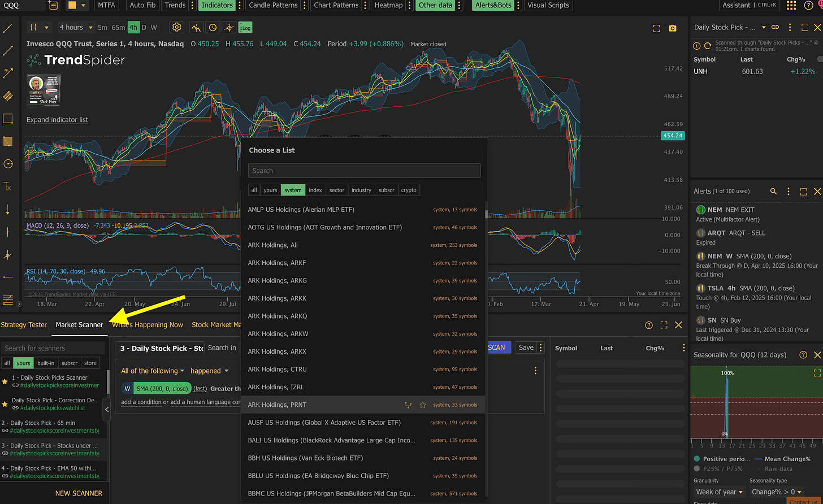The image size is (823, 504).
Task: Toggle the Alerts&Bots button
Action: pos(493,6)
